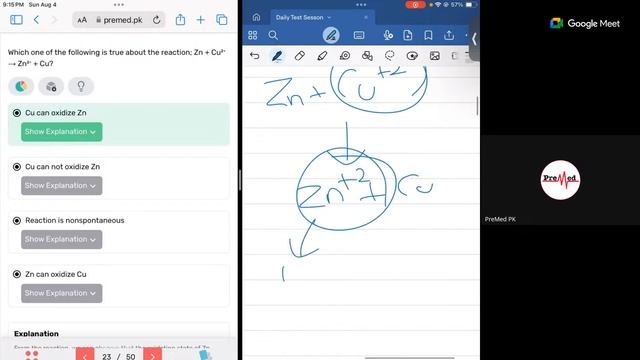
Task: Expand the slide-over arrow handle
Action: (x=474, y=39)
